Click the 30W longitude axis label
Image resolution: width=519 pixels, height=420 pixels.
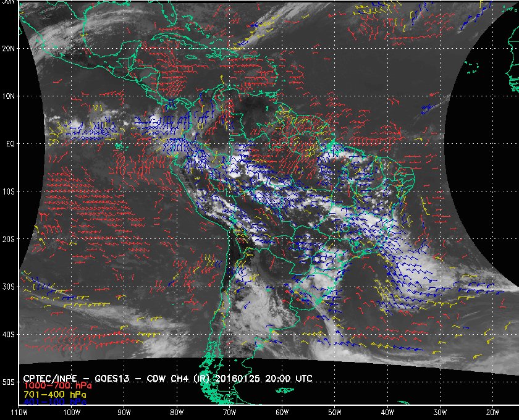(440, 413)
